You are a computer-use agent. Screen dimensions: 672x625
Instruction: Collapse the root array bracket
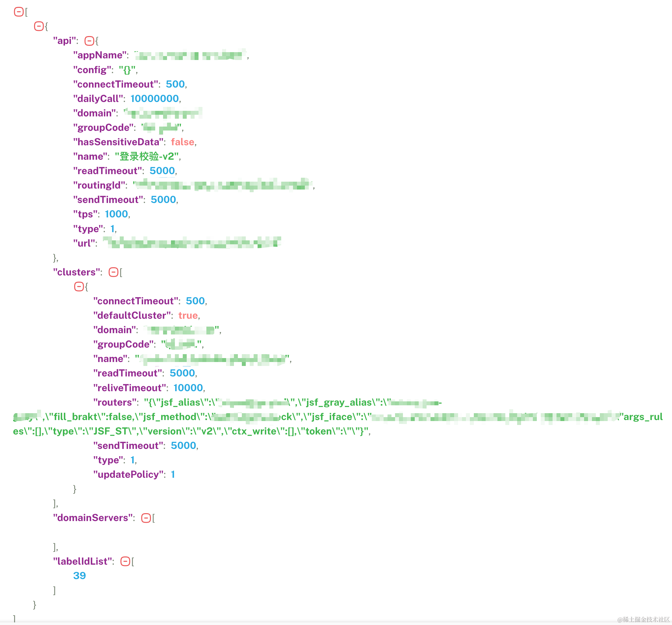coord(19,12)
